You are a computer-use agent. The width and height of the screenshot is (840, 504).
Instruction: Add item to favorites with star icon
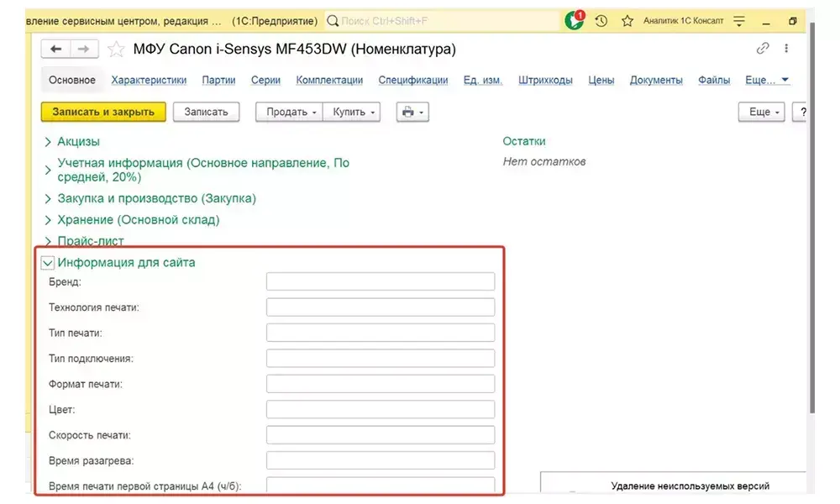point(116,50)
